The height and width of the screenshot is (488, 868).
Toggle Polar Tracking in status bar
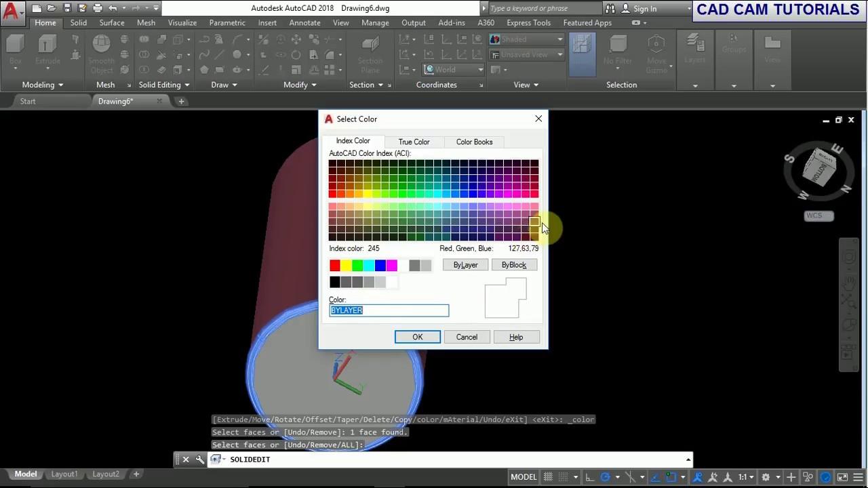[605, 477]
